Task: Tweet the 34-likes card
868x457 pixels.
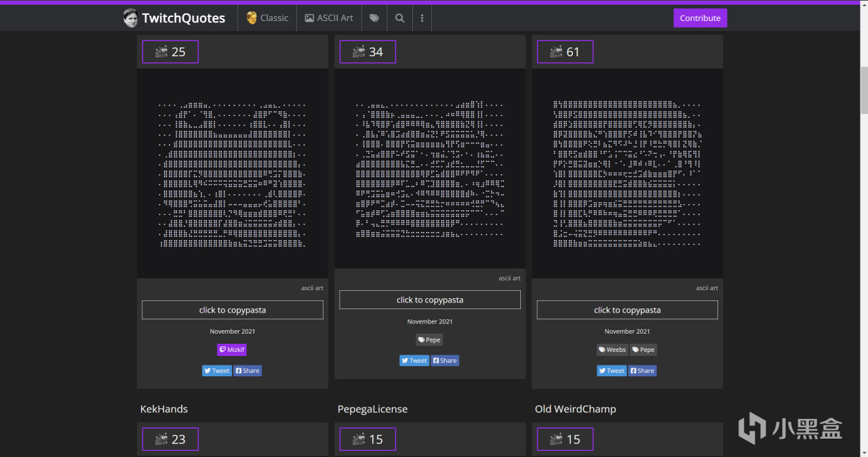Action: [x=414, y=361]
